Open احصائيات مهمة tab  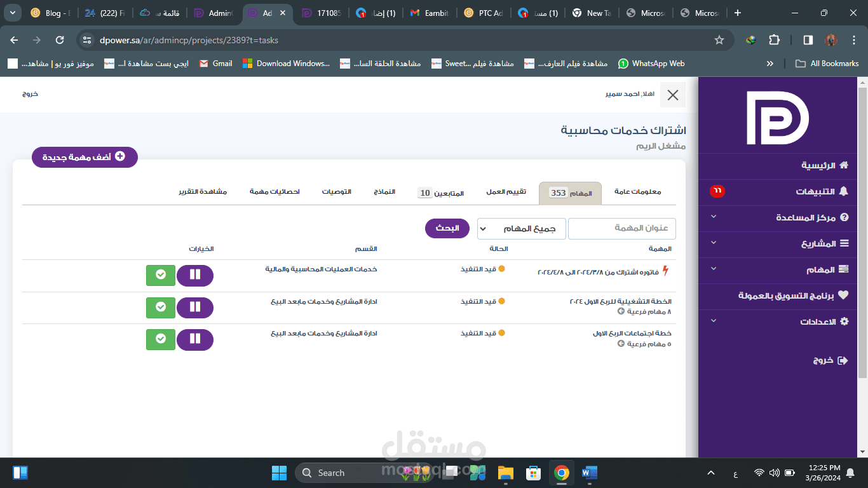coord(275,192)
